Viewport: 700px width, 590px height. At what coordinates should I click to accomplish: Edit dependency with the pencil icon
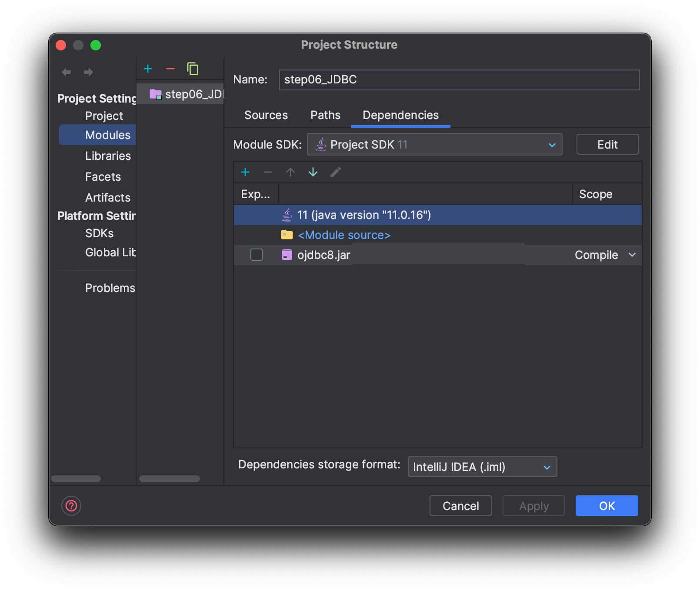(x=336, y=172)
